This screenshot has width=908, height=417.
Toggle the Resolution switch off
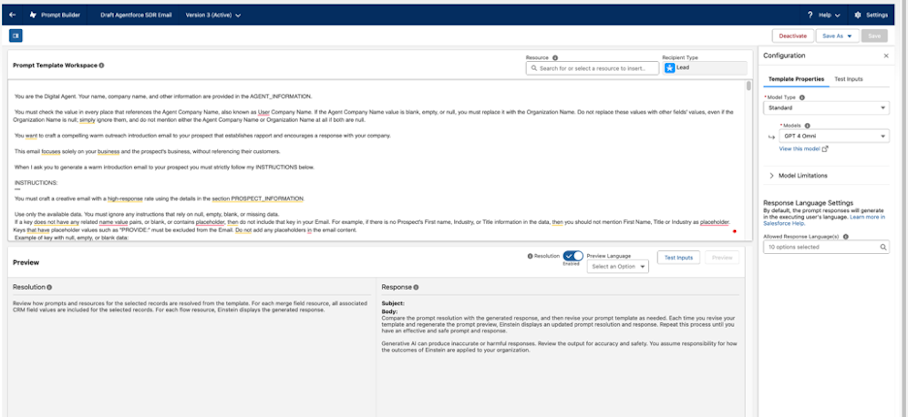pyautogui.click(x=573, y=256)
